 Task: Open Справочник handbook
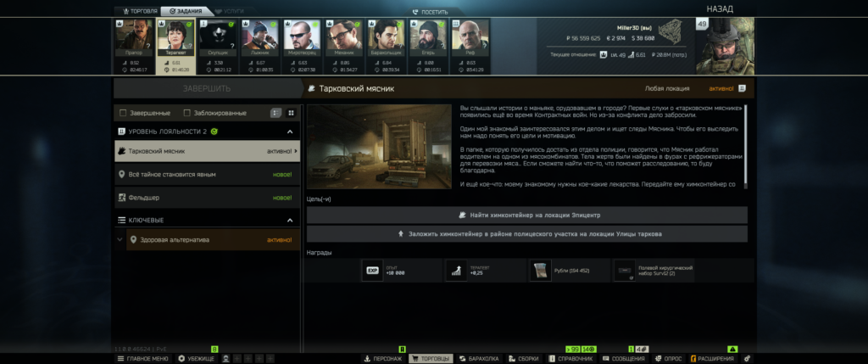coord(571,358)
